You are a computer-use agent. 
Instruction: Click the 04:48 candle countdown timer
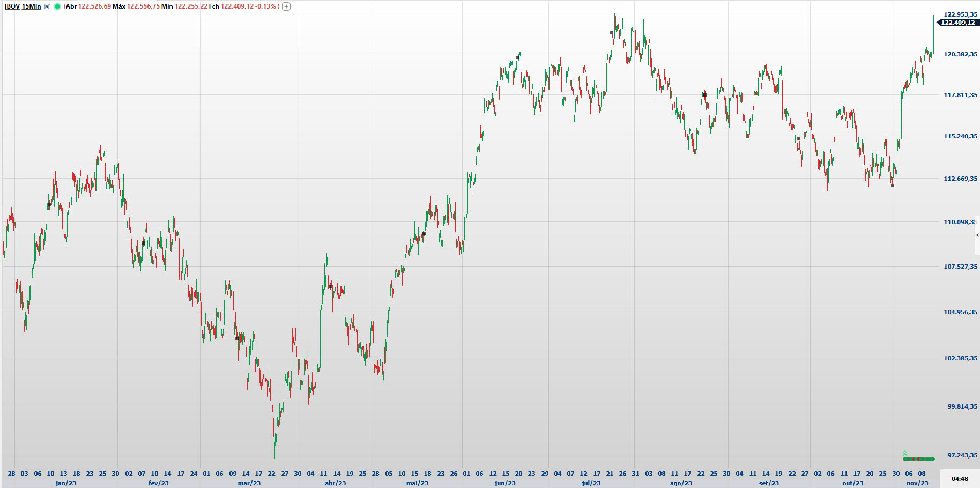pos(959,479)
